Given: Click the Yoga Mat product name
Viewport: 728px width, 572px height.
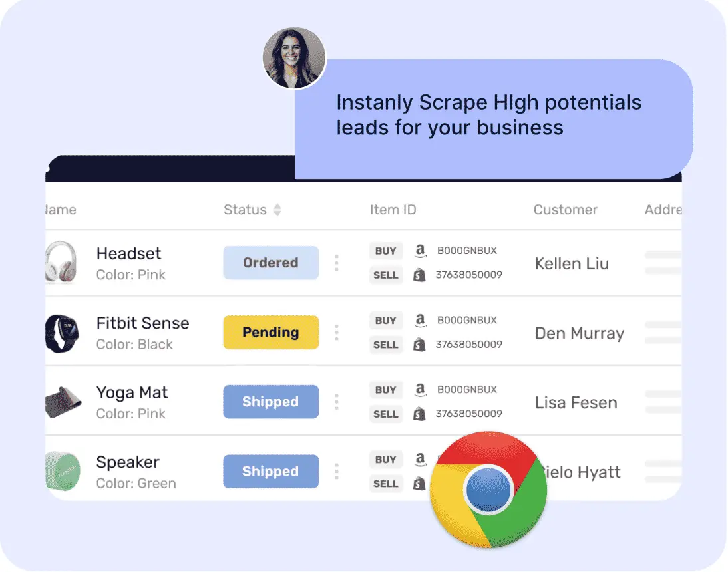Looking at the screenshot, I should click(132, 393).
